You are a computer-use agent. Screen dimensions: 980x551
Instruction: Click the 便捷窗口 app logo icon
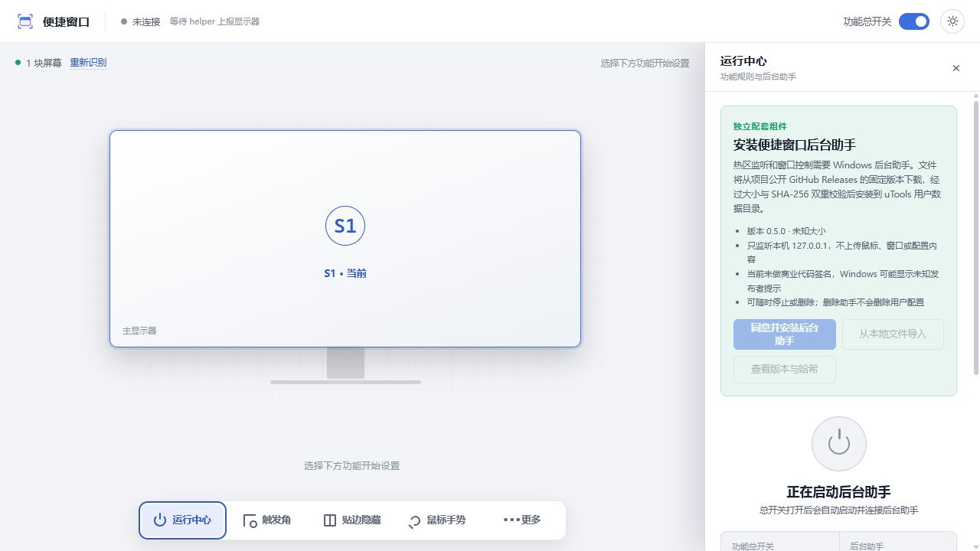point(25,21)
